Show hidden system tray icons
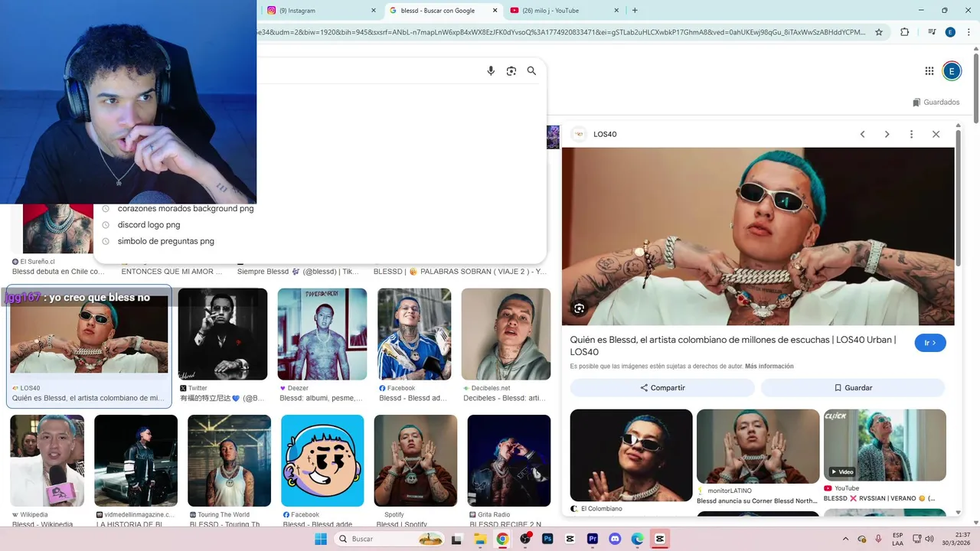The height and width of the screenshot is (551, 980). (845, 539)
